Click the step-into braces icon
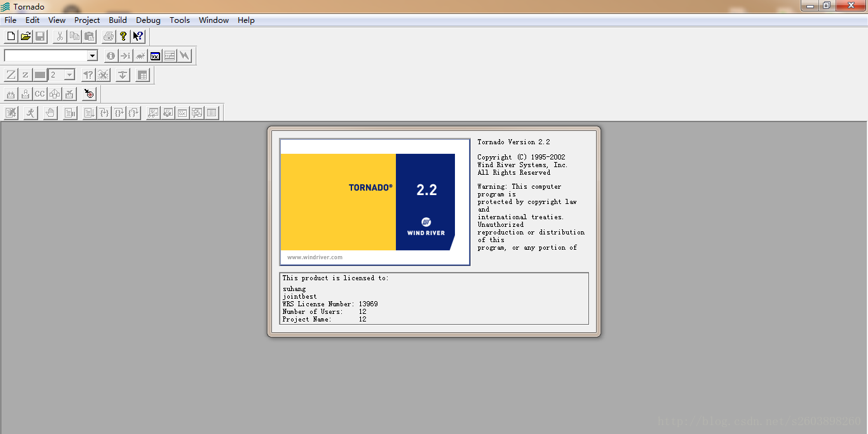Image resolution: width=868 pixels, height=434 pixels. click(104, 113)
